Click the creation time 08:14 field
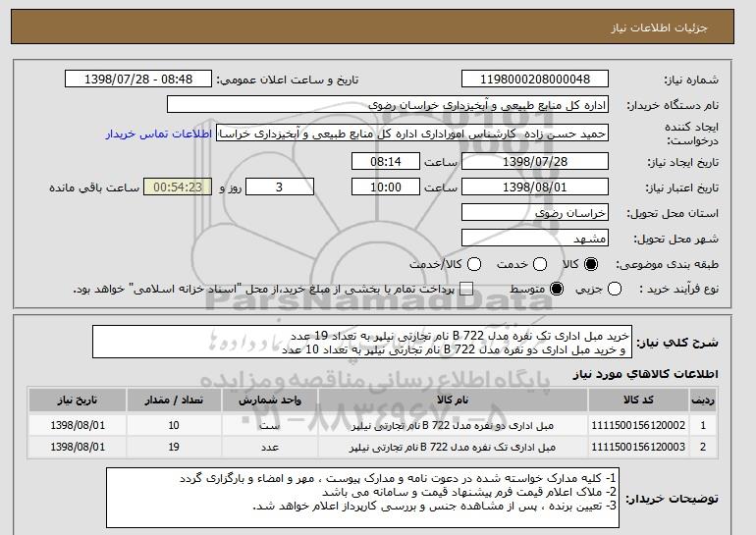The height and width of the screenshot is (535, 756). [x=386, y=161]
